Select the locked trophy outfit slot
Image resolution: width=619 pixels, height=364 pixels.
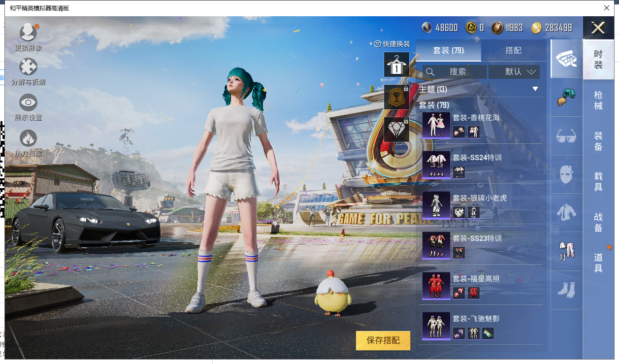point(396,97)
